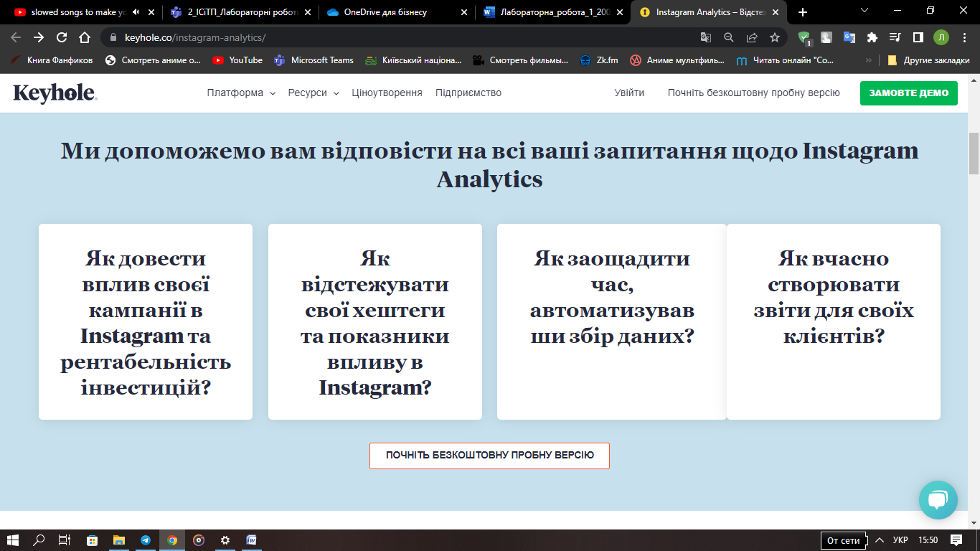Toggle the browser side panel icon
Screen dimensions: 980x551
[x=918, y=37]
